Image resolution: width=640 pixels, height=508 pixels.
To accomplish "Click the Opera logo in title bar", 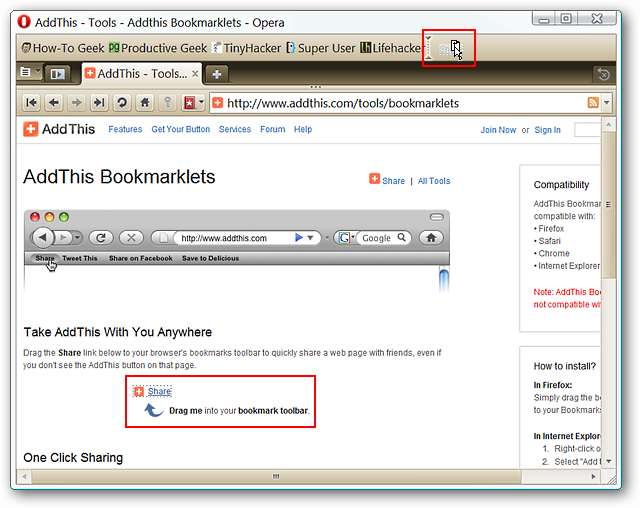I will click(24, 22).
